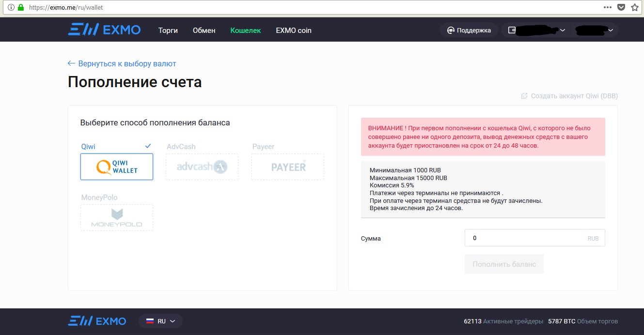Click the Выберите способ пополнения баланса text

pyautogui.click(x=155, y=122)
